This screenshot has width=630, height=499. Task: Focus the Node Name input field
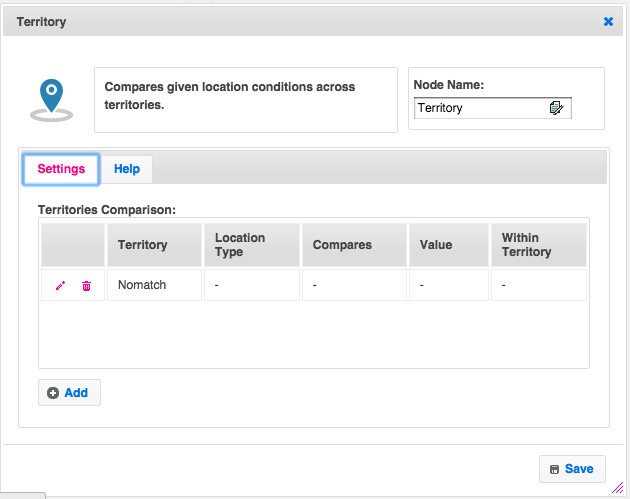click(x=493, y=108)
